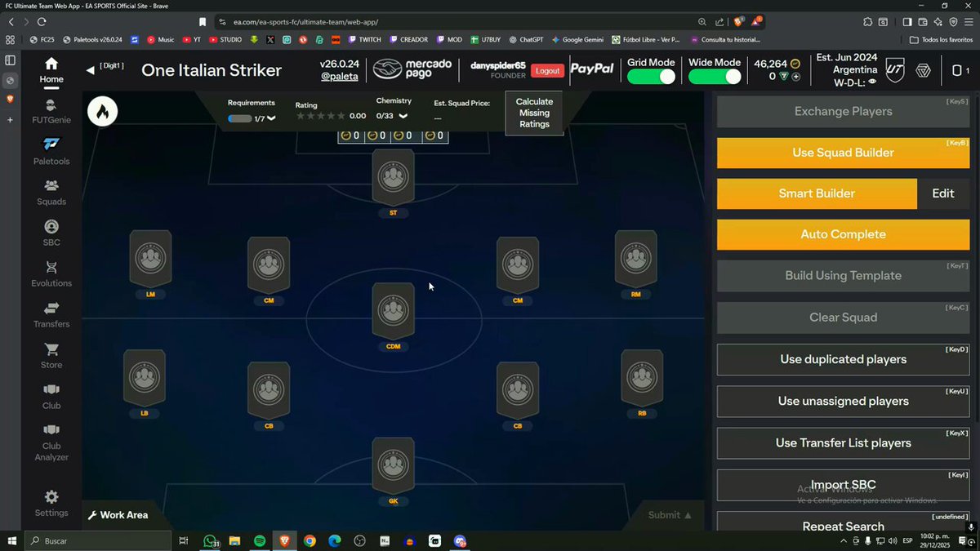Open the Brave Shields lion icon
Image resolution: width=980 pixels, height=551 pixels.
(738, 22)
